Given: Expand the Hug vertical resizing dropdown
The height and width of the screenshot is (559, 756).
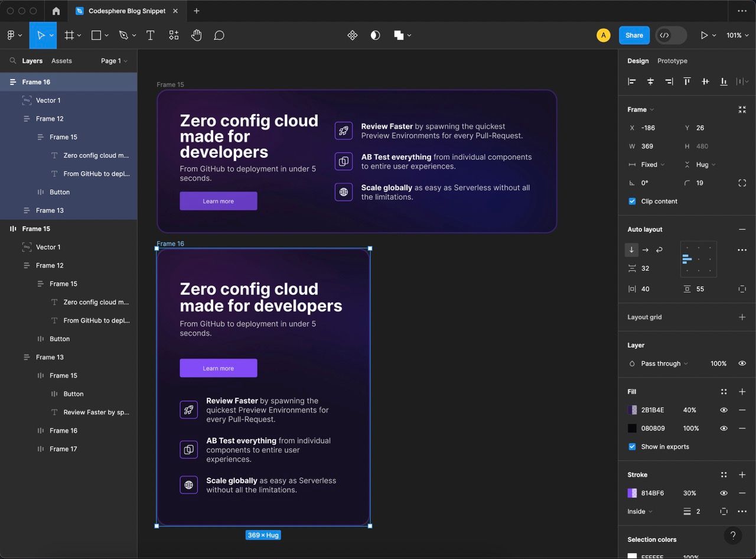Looking at the screenshot, I should pos(705,165).
